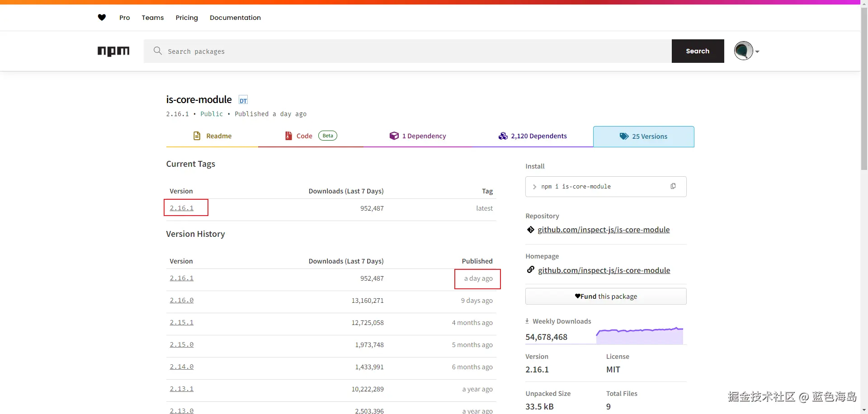Click the 13,160,271 downloads cell
868x414 pixels.
tap(368, 301)
